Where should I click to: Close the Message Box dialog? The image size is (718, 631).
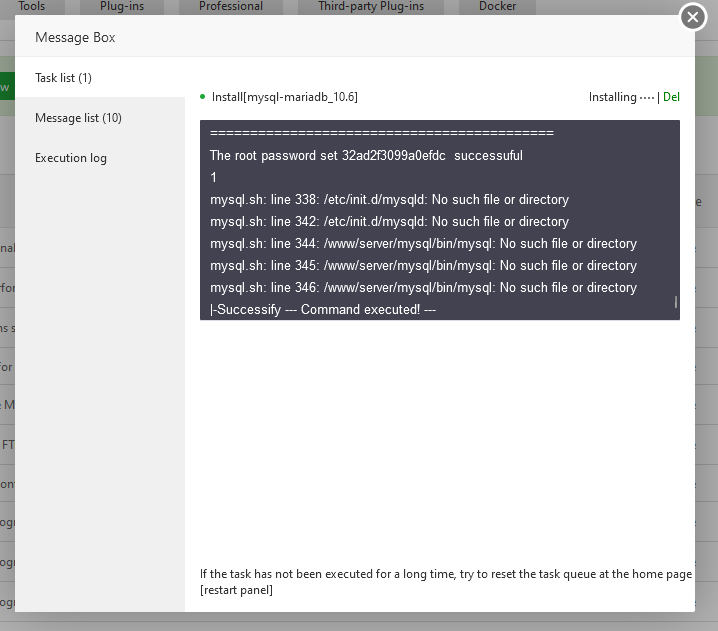[692, 18]
